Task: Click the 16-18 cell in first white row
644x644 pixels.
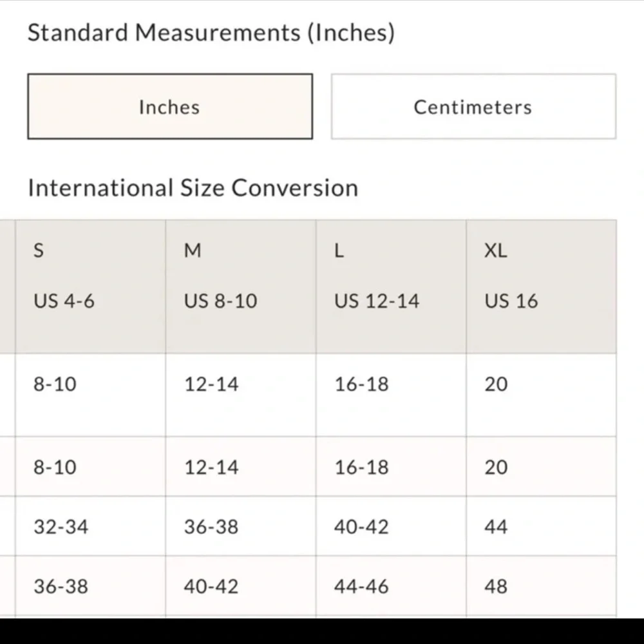Action: (392, 395)
